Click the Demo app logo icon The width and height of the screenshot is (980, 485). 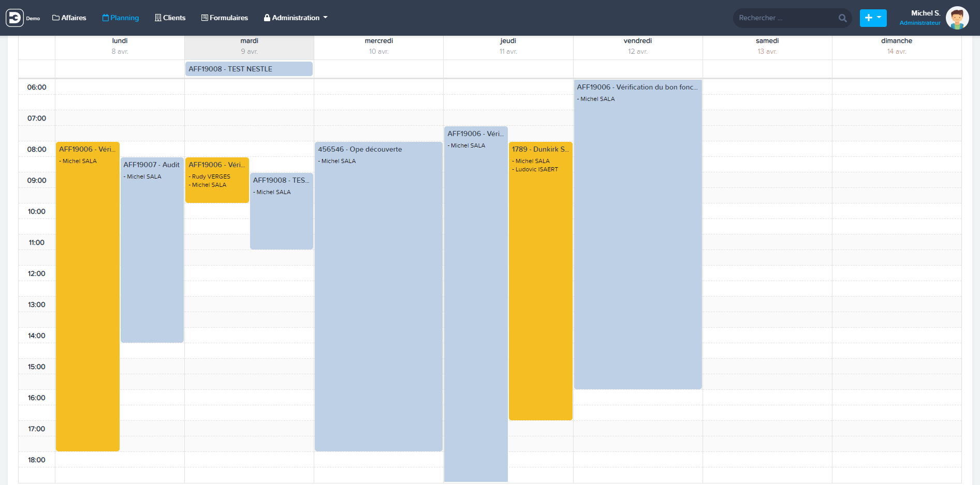click(14, 18)
